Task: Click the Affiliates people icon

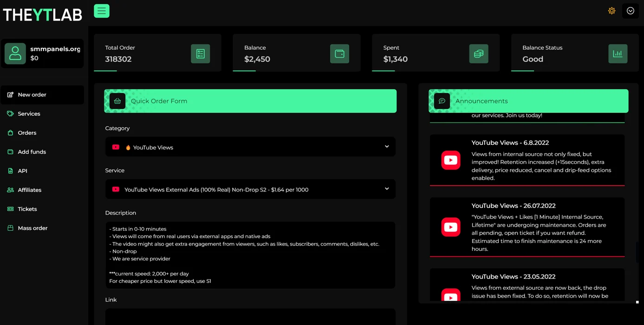Action: 10,190
